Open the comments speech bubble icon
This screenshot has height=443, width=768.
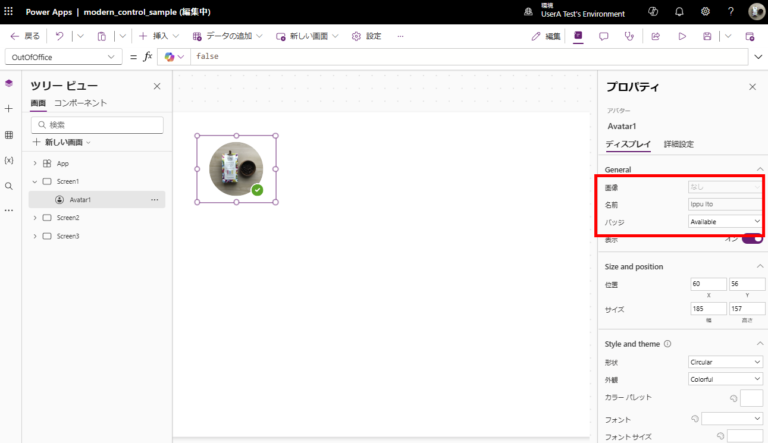click(603, 36)
